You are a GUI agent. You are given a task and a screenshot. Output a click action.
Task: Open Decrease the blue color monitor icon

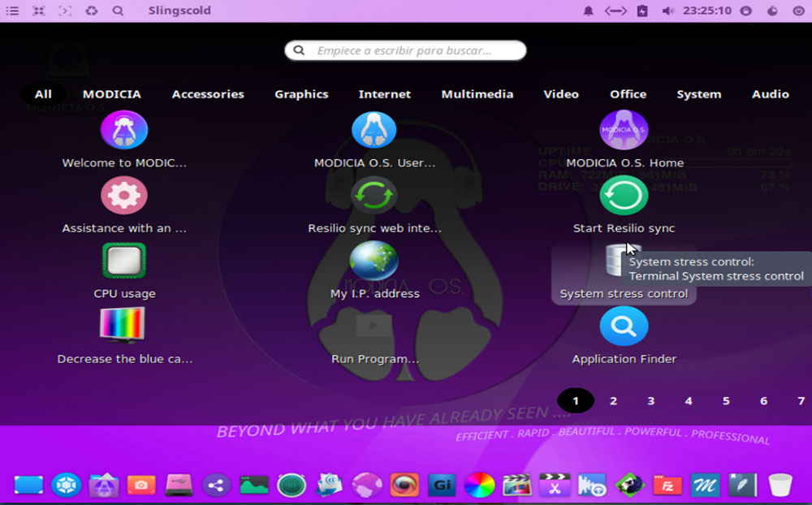tap(123, 326)
